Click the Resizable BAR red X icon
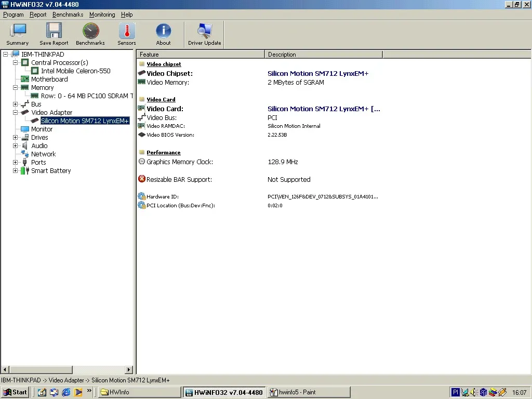Image resolution: width=532 pixels, height=399 pixels. tap(142, 179)
